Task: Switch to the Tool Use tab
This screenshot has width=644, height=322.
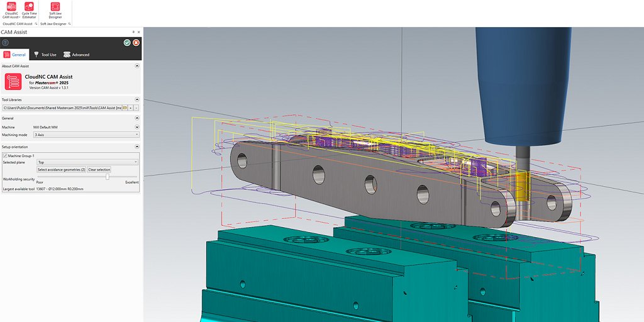Action: click(x=45, y=55)
